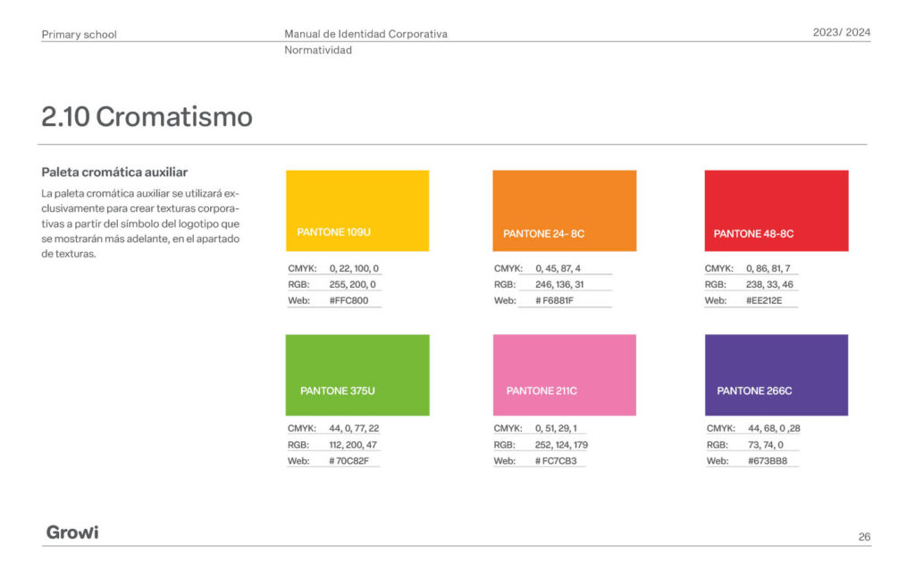The width and height of the screenshot is (915, 588).
Task: Click web value # 70C82F
Action: pos(349,461)
